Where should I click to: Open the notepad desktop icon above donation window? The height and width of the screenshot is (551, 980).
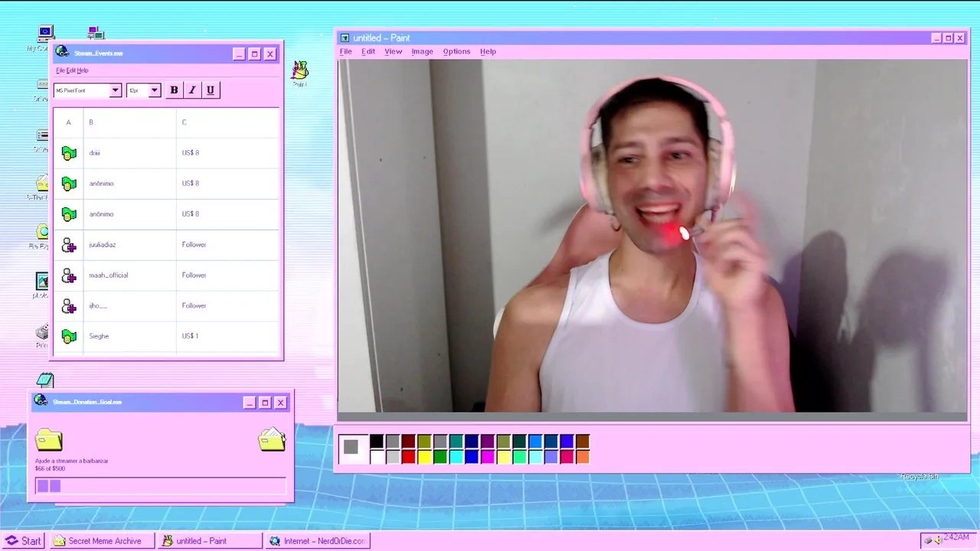(x=45, y=380)
